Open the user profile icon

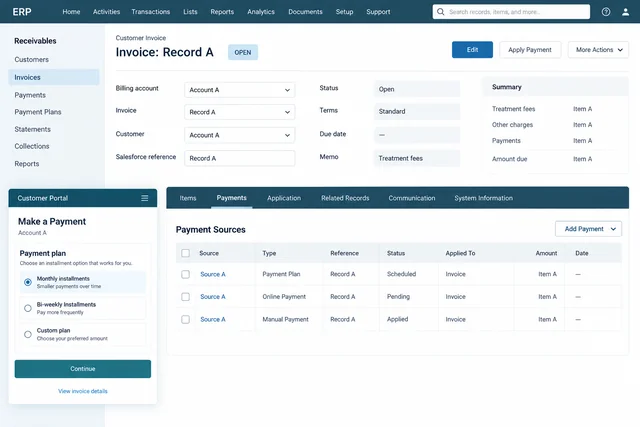(x=625, y=12)
